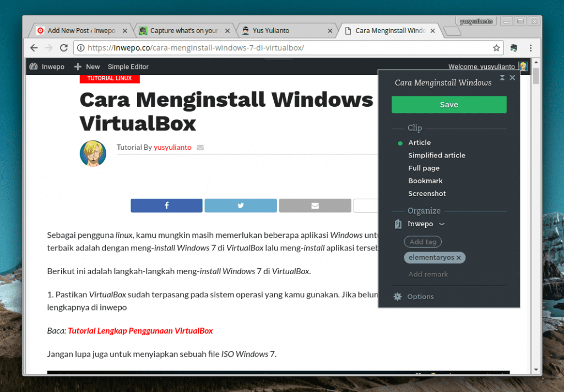Expand the Inwepo notebook dropdown

point(442,224)
